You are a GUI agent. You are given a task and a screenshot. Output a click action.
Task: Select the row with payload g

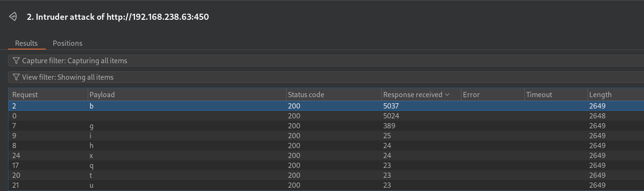tap(326, 126)
